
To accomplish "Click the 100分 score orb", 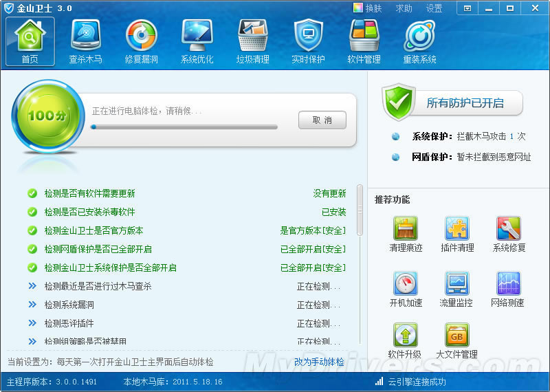I will point(48,116).
